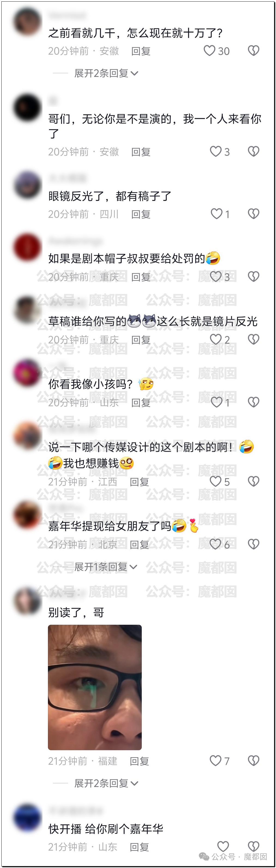The image size is (276, 868).
Task: Open the red avatar commenter profile
Action: 27,247
